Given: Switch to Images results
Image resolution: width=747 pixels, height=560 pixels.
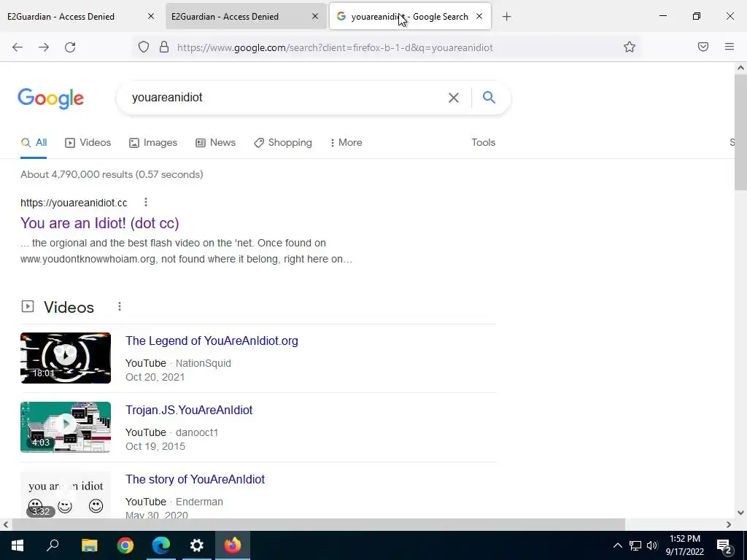Looking at the screenshot, I should pyautogui.click(x=153, y=142).
